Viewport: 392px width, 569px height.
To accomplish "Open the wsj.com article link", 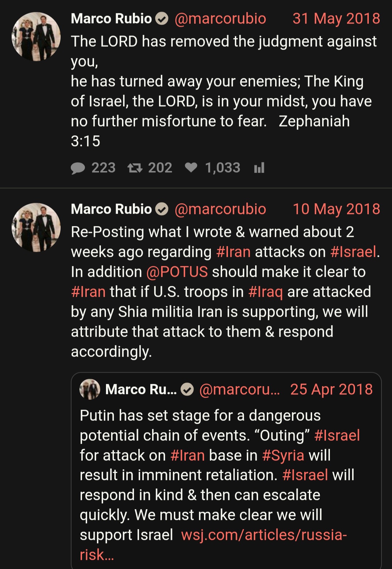I will [x=213, y=545].
